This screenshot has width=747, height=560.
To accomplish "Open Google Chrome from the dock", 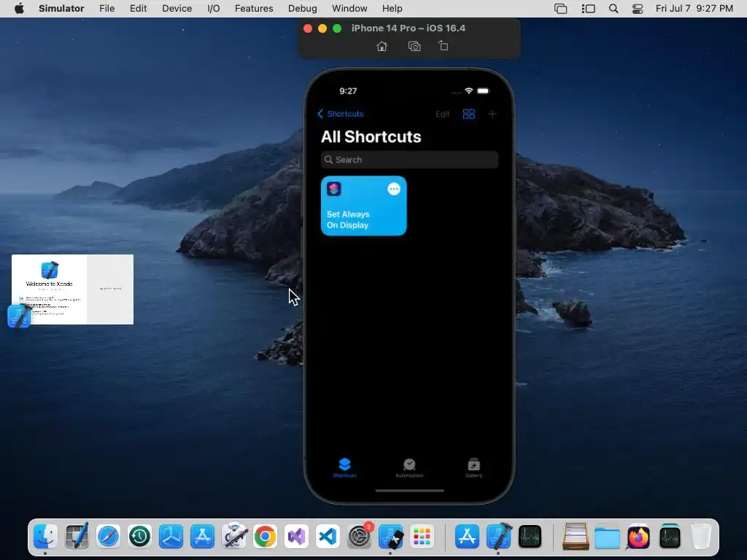I will pyautogui.click(x=266, y=537).
